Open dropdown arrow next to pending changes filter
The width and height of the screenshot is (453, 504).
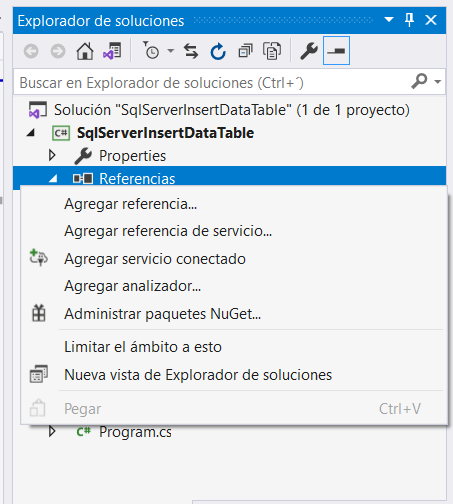point(171,51)
